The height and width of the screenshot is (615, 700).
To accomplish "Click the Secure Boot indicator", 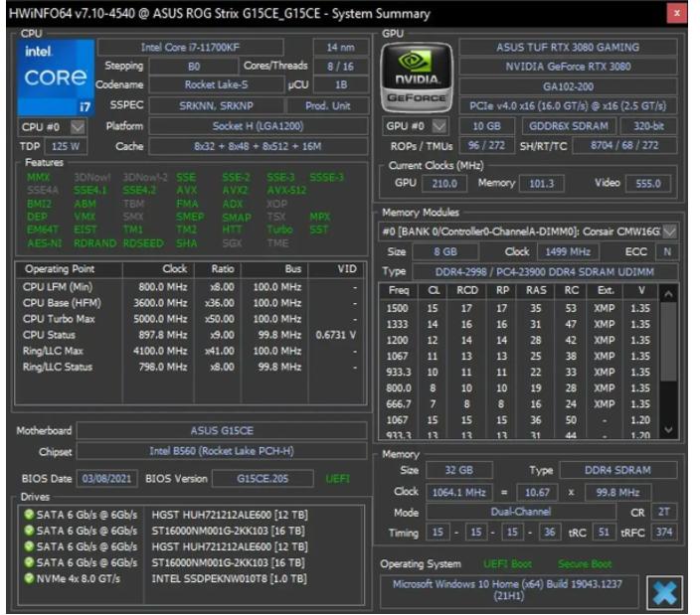I will pyautogui.click(x=585, y=564).
